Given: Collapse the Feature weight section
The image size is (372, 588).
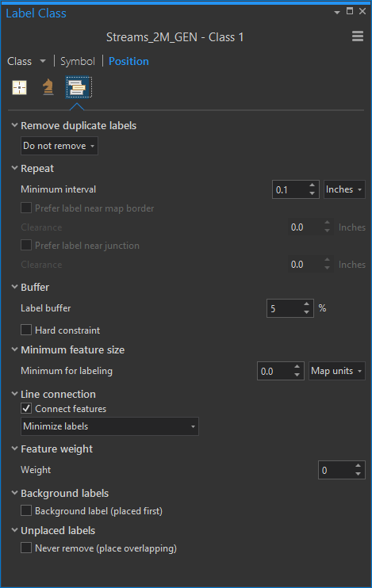Looking at the screenshot, I should point(14,449).
